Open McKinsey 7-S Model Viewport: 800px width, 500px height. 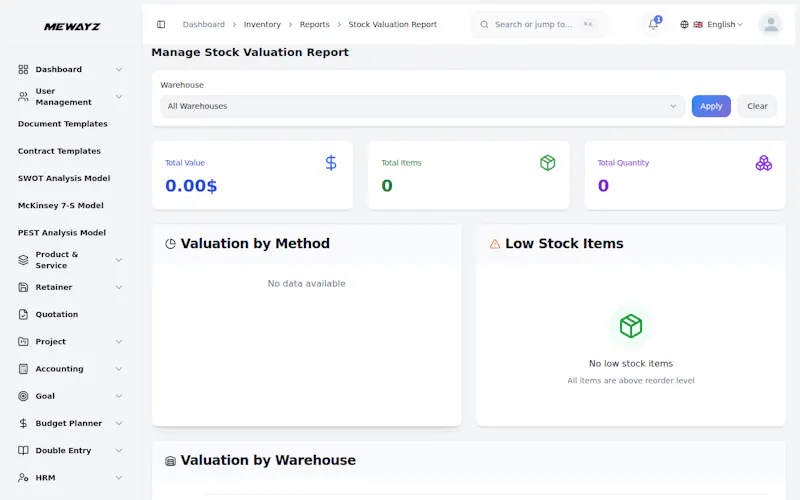pos(61,206)
